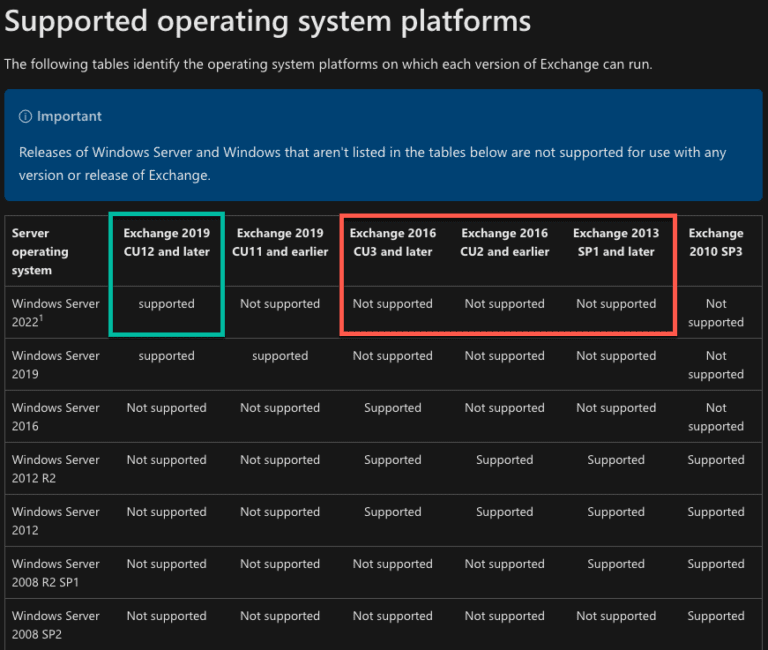Screen dimensions: 768x650
Task: Select the Windows Server 2008 R2 SP1 row label
Action: click(x=55, y=573)
